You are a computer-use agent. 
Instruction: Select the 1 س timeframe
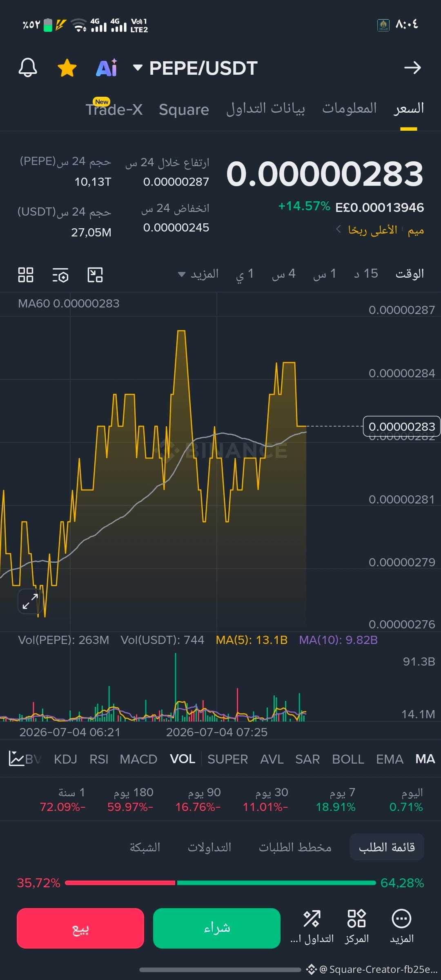coord(325,274)
